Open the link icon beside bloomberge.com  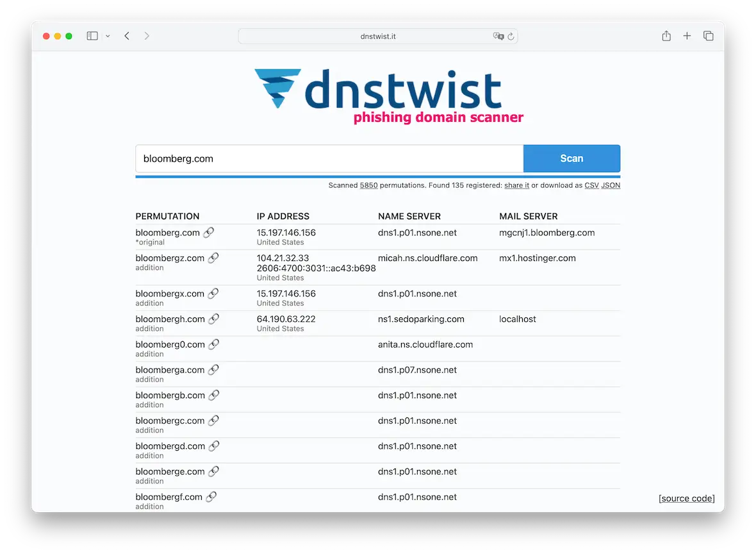[214, 471]
